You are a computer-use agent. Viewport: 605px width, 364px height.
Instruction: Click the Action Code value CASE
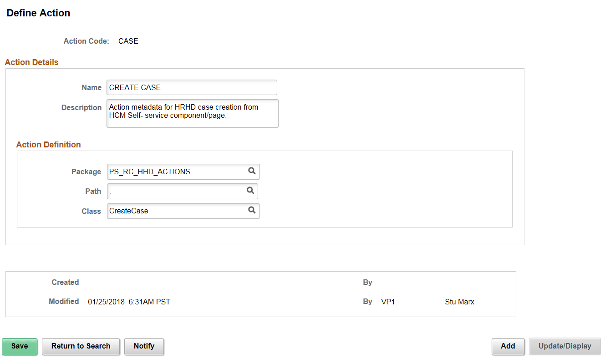pyautogui.click(x=128, y=41)
